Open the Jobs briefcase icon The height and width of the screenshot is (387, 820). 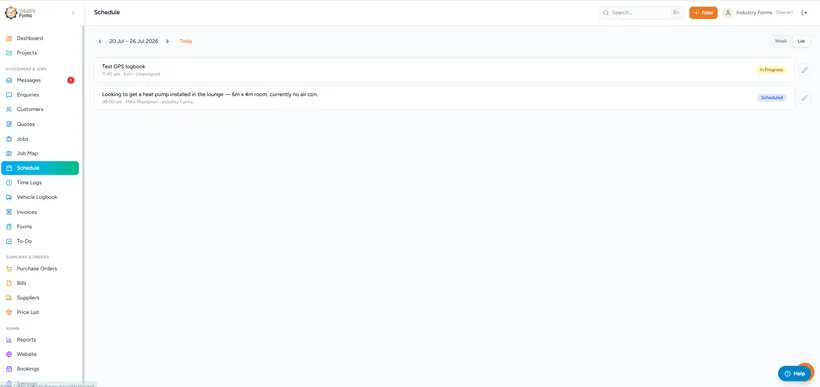pyautogui.click(x=9, y=139)
